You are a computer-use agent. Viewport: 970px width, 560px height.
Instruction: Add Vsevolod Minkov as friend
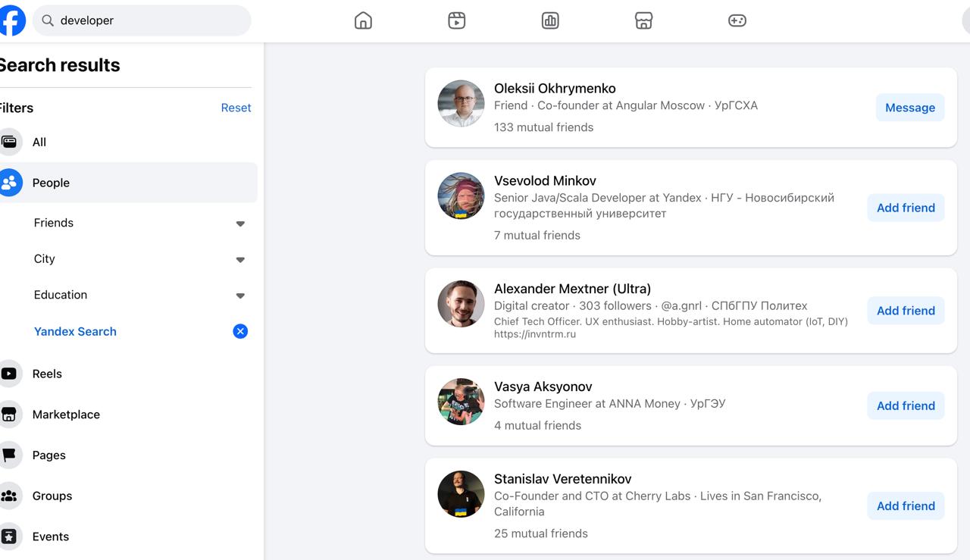tap(906, 208)
